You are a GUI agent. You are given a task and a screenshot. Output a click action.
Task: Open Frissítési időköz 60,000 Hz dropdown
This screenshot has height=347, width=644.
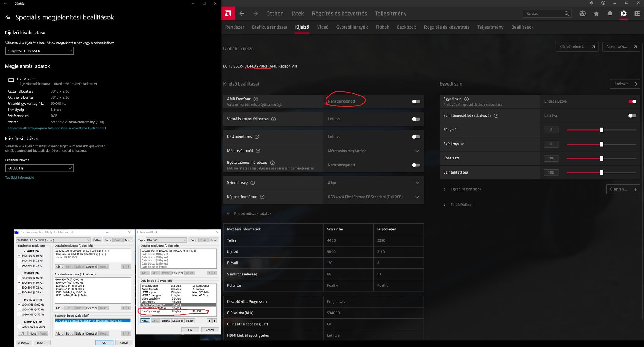tap(40, 168)
